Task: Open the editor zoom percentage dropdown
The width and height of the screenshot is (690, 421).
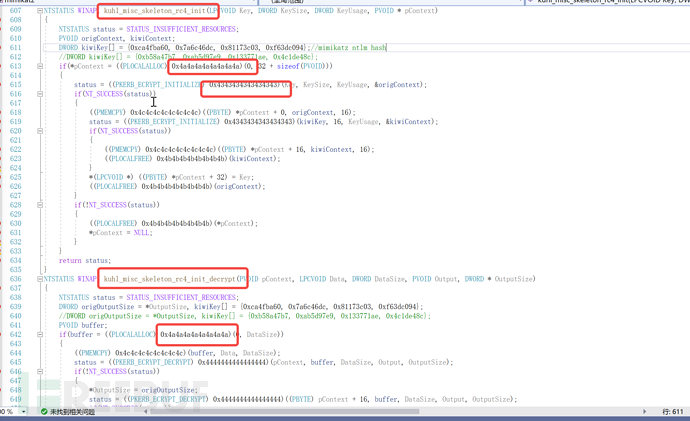Action: [23, 412]
